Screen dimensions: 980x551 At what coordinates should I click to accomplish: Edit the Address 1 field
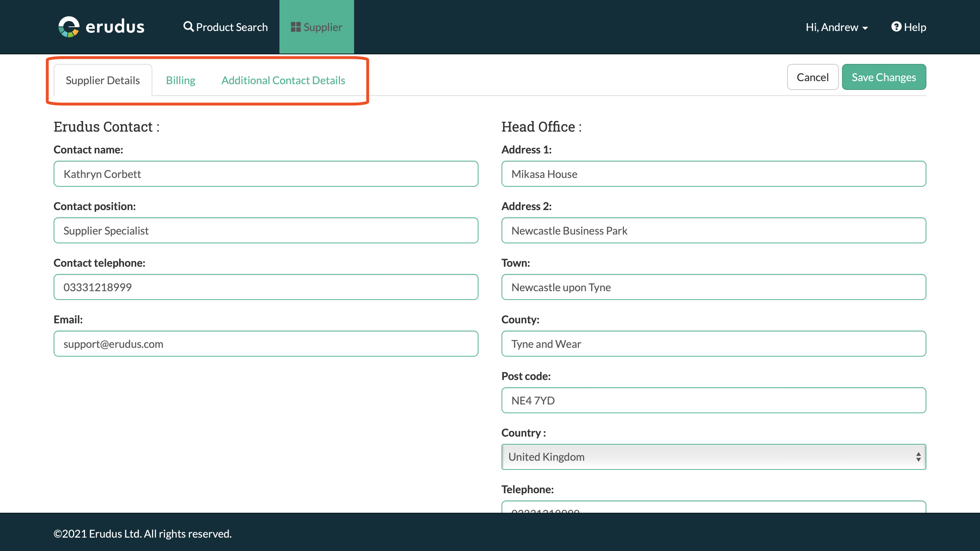(x=714, y=174)
